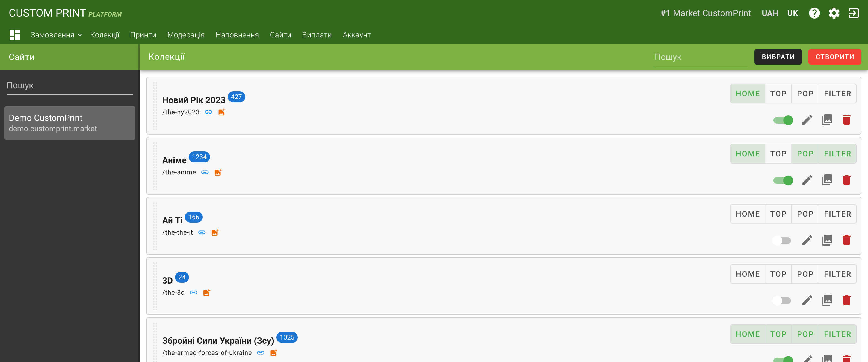Click #1 Market CustomPrint label
The height and width of the screenshot is (362, 868).
coord(705,13)
